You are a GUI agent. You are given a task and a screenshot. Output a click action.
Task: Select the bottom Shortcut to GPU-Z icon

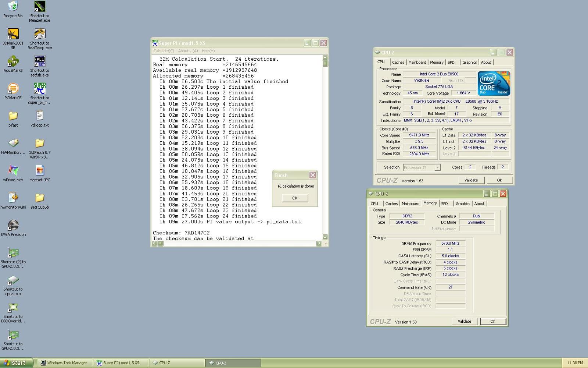[x=13, y=335]
